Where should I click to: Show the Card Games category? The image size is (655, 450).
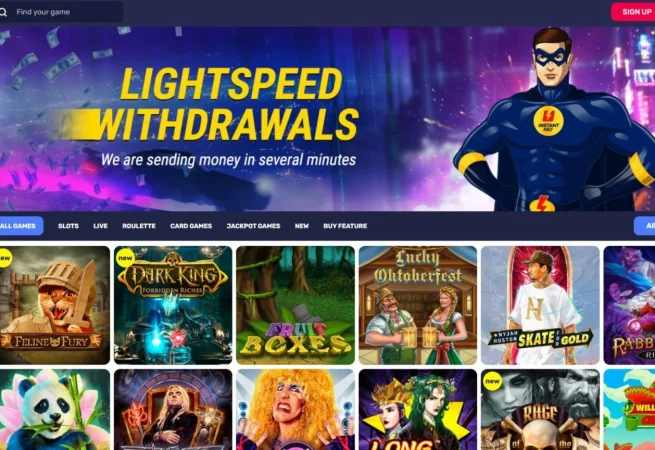pos(191,226)
